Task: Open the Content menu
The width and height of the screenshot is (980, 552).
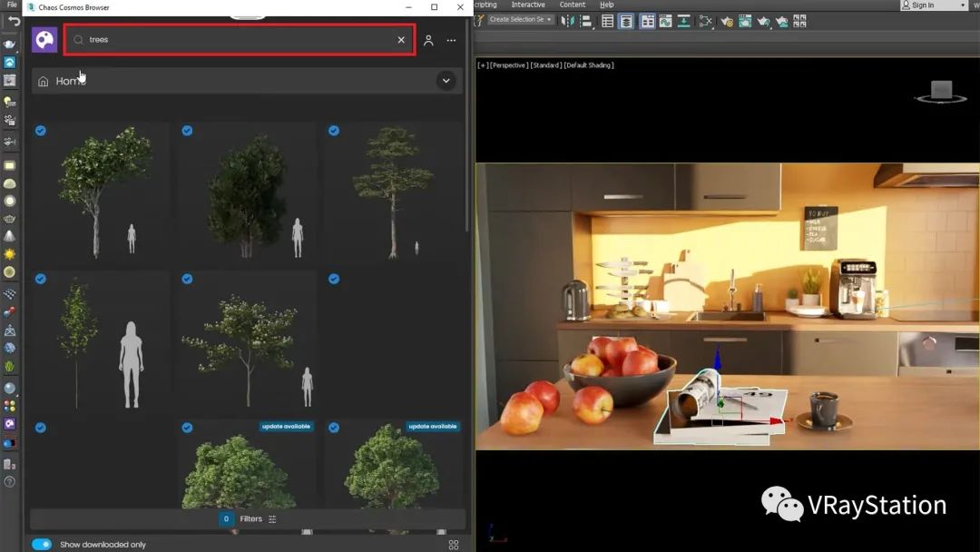Action: (x=573, y=5)
